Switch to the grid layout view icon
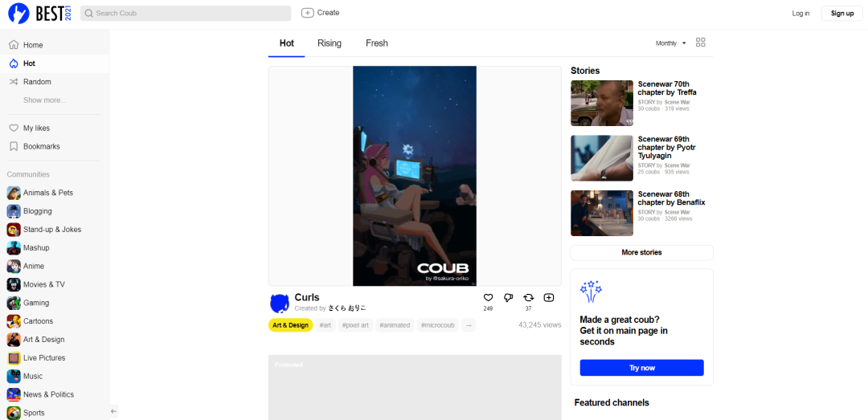 coord(700,43)
